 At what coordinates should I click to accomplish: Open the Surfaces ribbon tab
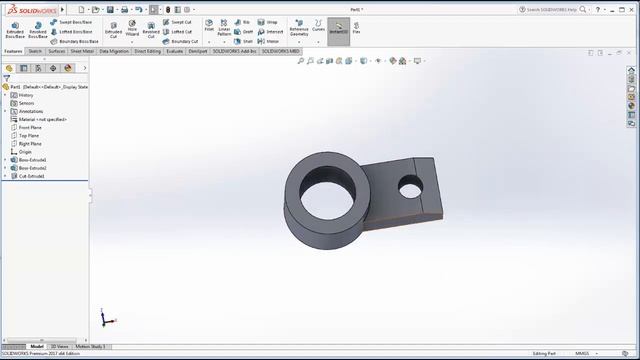click(x=56, y=51)
